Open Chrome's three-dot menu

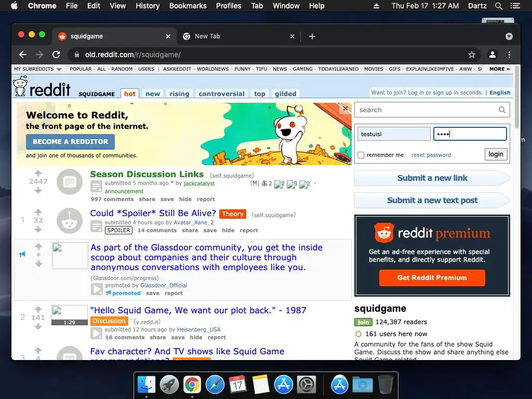pos(509,55)
